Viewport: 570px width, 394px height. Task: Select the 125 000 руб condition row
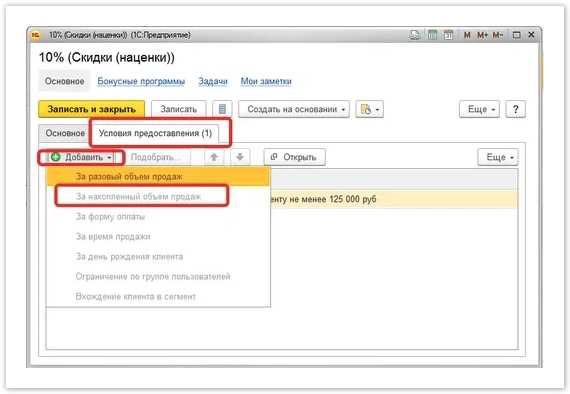tap(394, 199)
